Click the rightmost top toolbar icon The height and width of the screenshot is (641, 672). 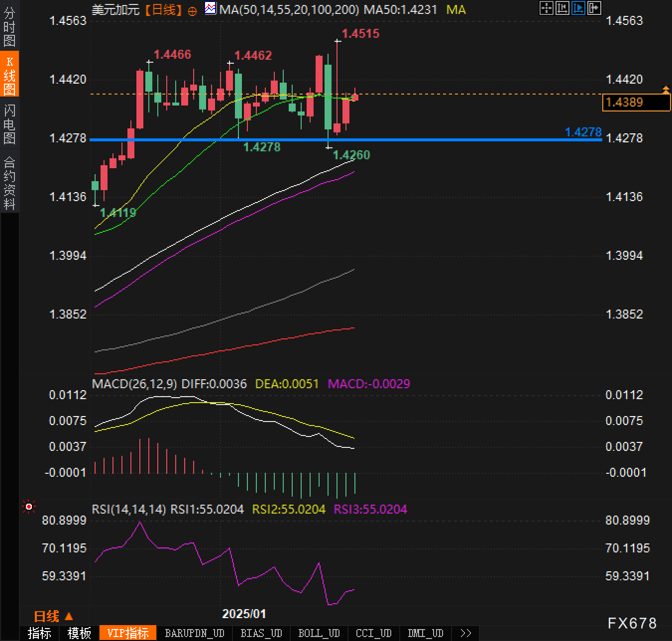594,8
